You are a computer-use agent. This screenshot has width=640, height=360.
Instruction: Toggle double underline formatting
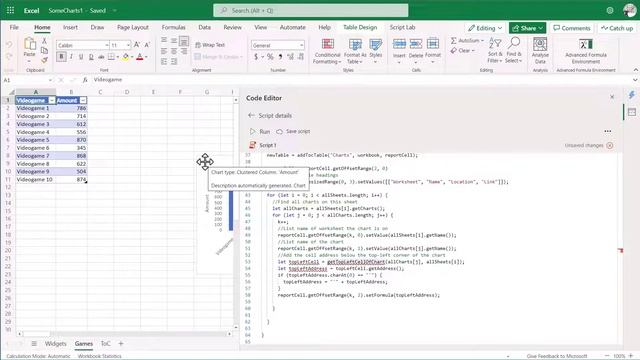[91, 57]
